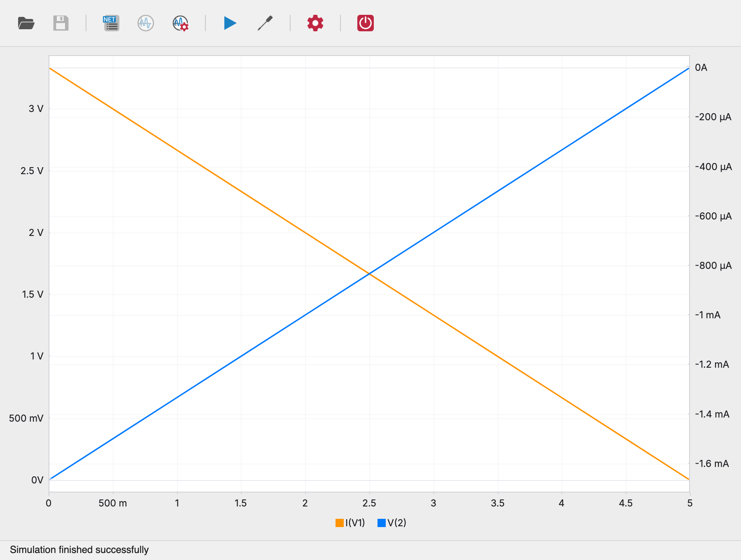Click the 500 mV left axis label
Screen dimensions: 741x560
pos(26,418)
